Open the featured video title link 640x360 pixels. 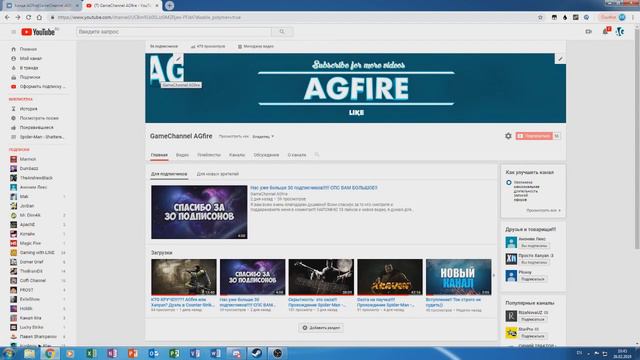pos(314,188)
